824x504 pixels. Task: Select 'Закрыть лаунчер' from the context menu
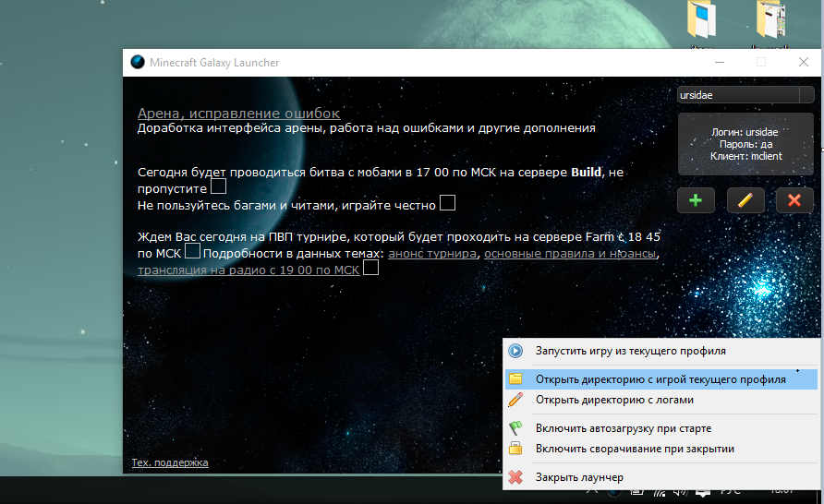(661, 477)
